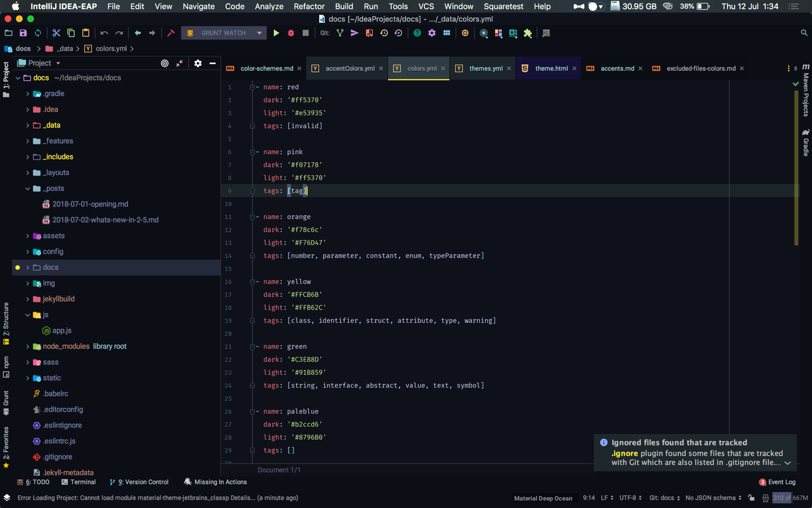The width and height of the screenshot is (812, 508).
Task: Collapse the yellow tags fold marker on line 9
Action: click(251, 191)
